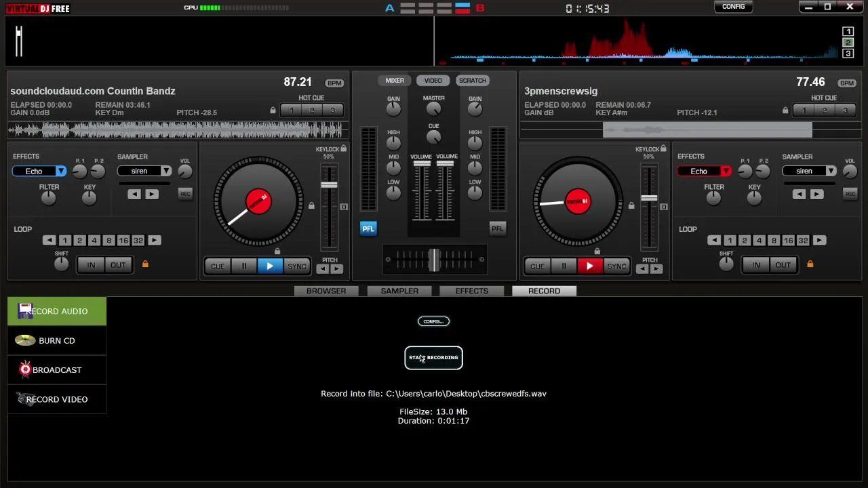Toggle right deck keylock padlock

point(663,149)
